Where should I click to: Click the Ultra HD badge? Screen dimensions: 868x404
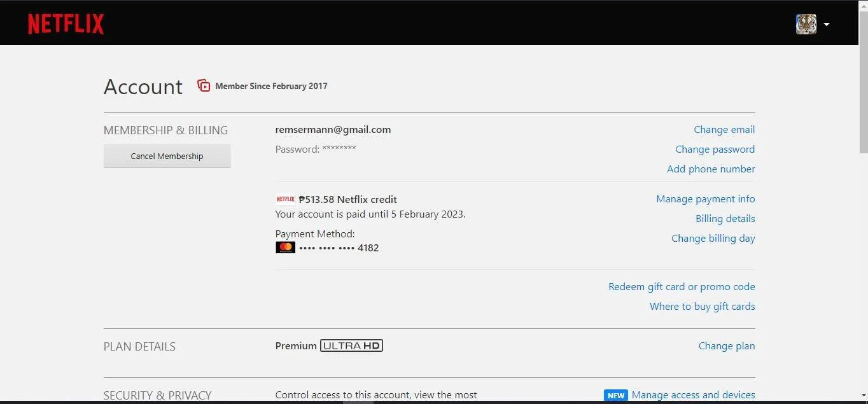351,346
